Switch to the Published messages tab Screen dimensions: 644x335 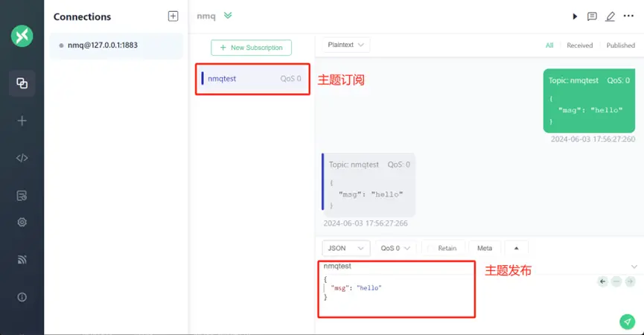[620, 45]
